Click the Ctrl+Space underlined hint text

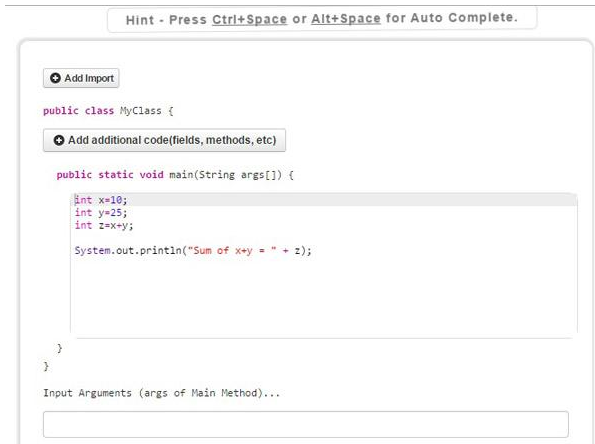[x=249, y=19]
